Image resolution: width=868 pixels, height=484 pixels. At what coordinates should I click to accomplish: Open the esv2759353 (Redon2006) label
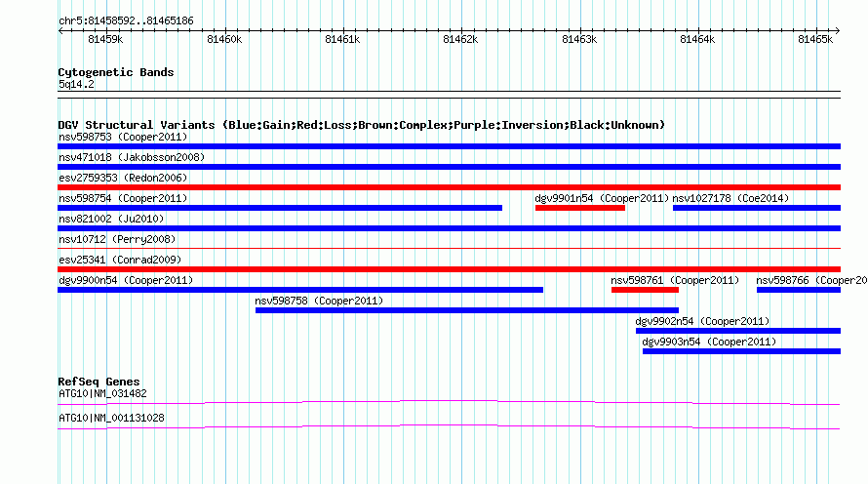tap(123, 178)
